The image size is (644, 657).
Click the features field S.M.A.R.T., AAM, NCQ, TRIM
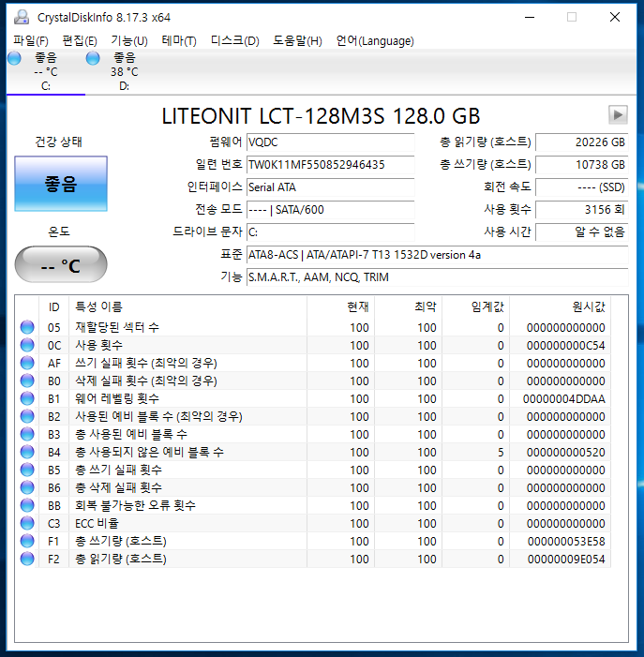click(438, 277)
